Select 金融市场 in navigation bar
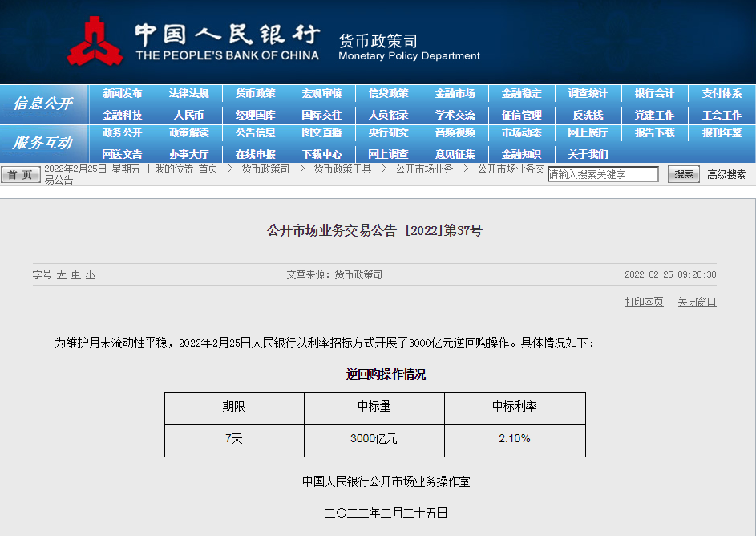756x536 pixels. [x=455, y=94]
